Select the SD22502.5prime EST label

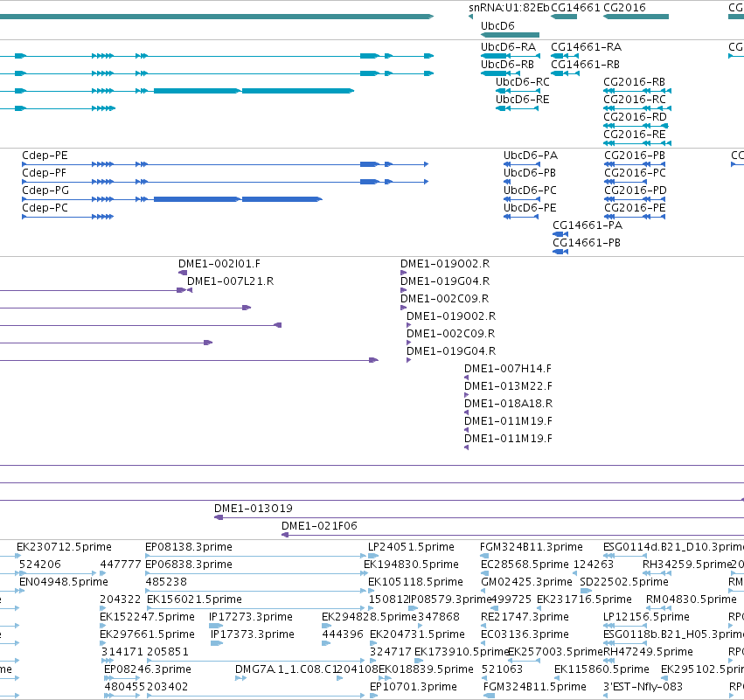click(x=624, y=582)
